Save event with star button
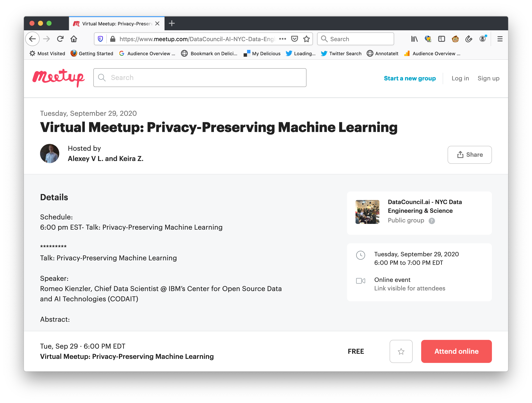This screenshot has height=403, width=532. click(x=401, y=351)
